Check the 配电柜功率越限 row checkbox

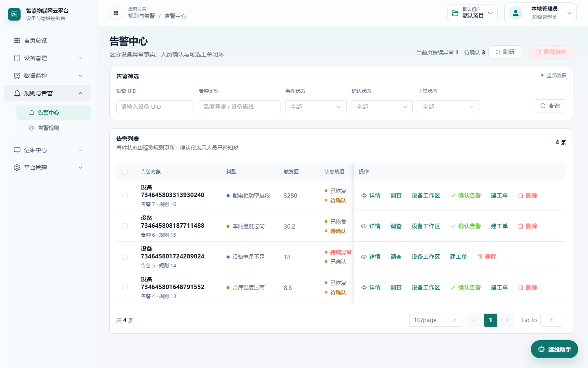point(125,195)
